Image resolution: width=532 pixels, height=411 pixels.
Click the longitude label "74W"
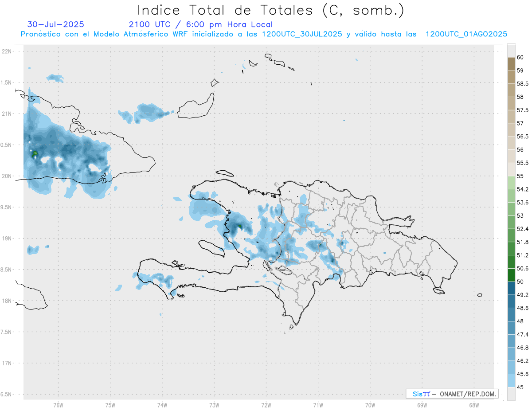[162, 405]
